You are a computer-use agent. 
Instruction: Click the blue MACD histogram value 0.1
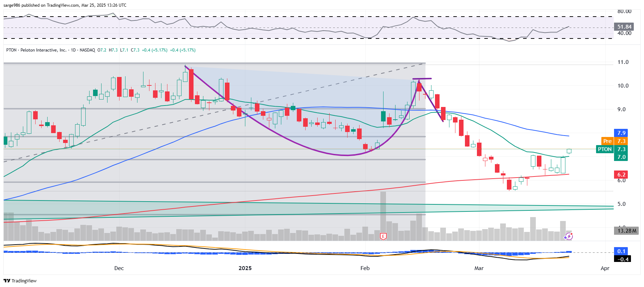(x=621, y=251)
